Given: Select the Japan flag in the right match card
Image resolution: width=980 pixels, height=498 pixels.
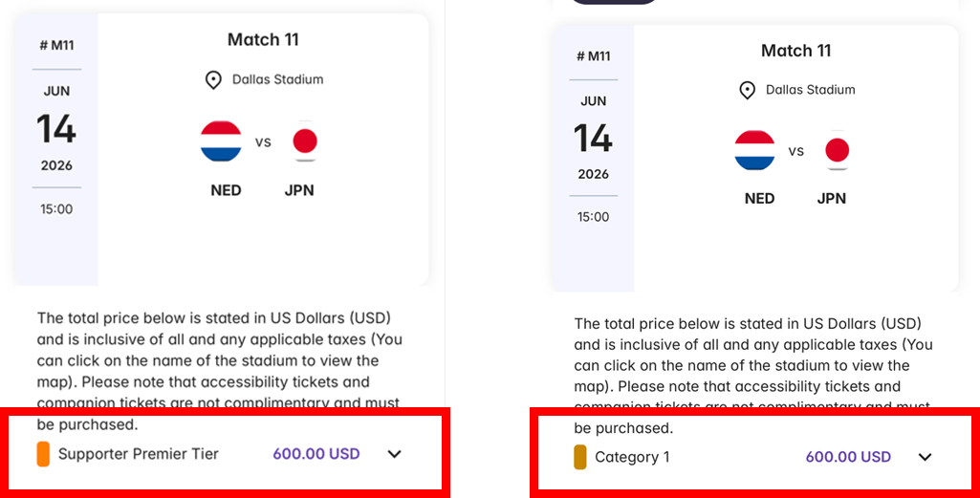Looking at the screenshot, I should (x=837, y=151).
